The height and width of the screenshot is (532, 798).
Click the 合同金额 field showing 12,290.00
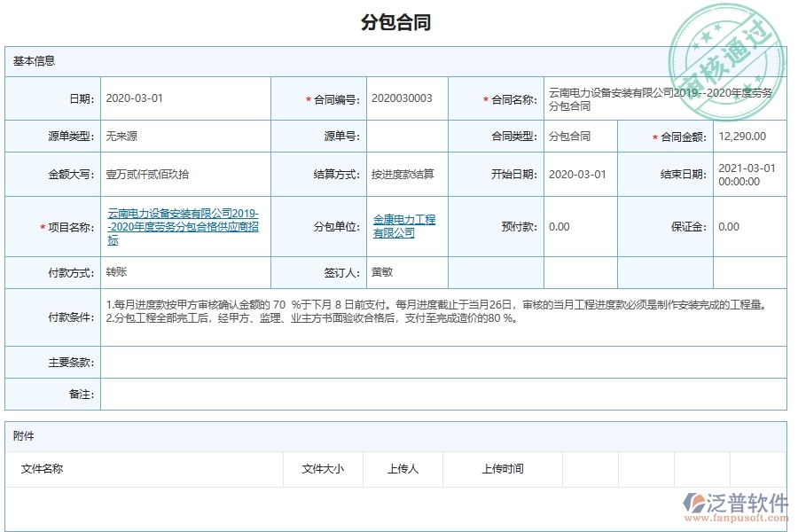tap(748, 137)
